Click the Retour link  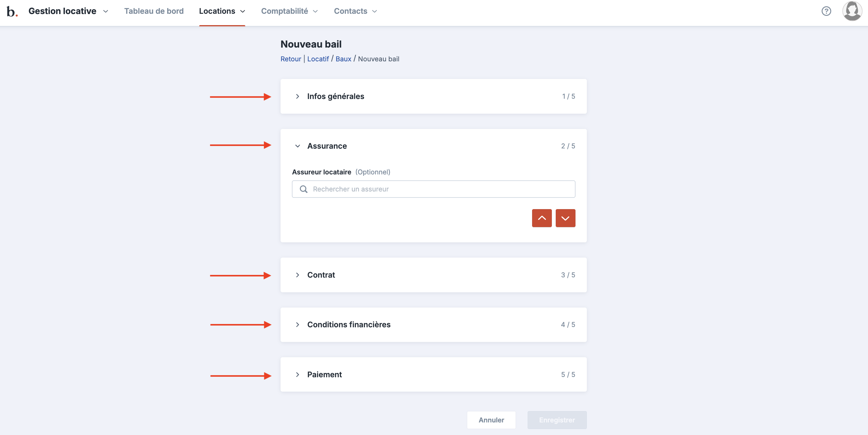(x=290, y=59)
